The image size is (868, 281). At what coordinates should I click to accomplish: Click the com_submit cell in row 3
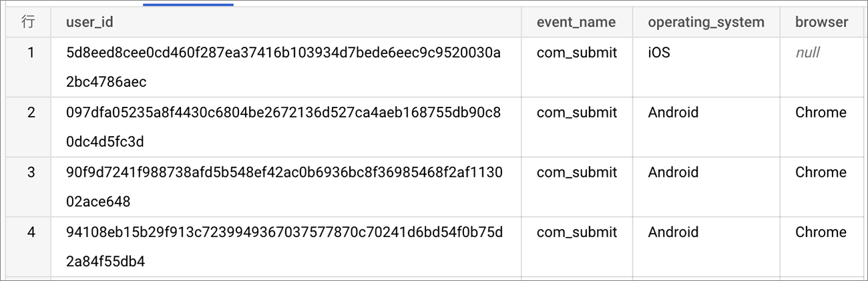(x=577, y=172)
